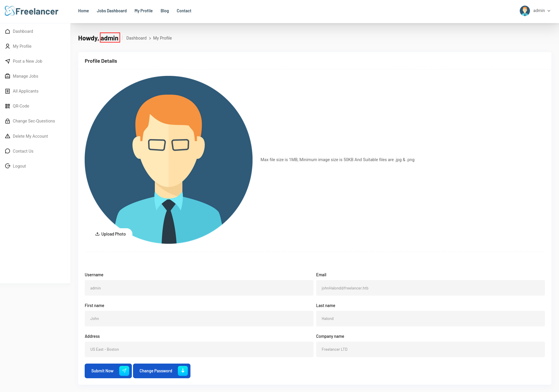Click the My Profile breadcrumb
The width and height of the screenshot is (559, 392).
[x=163, y=38]
